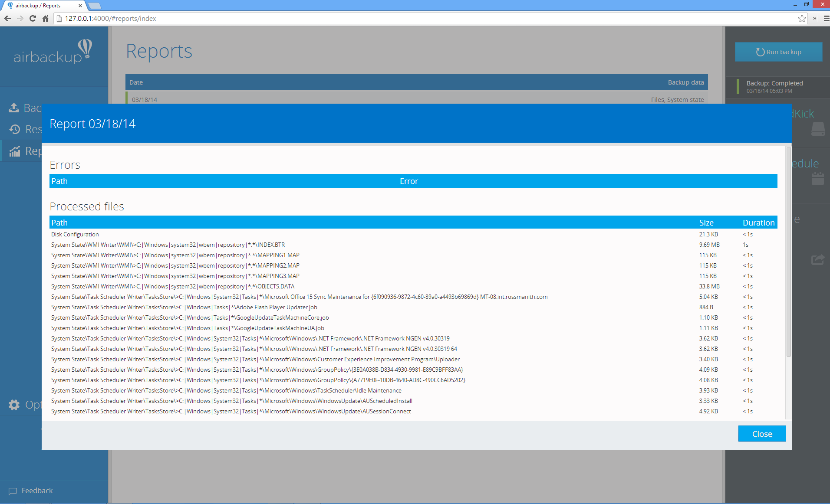The image size is (830, 504).
Task: Select the GroupPolicy {A7719E0F...} row
Action: pyautogui.click(x=413, y=380)
